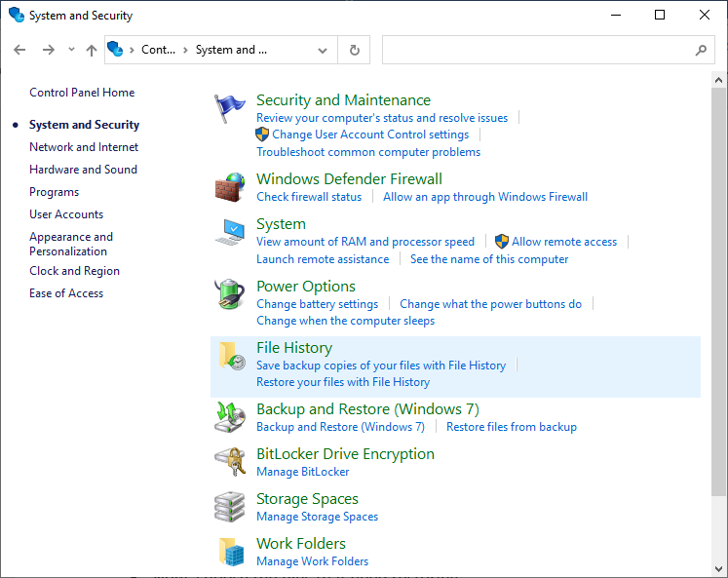728x578 pixels.
Task: Open the System heading link
Action: (x=282, y=224)
